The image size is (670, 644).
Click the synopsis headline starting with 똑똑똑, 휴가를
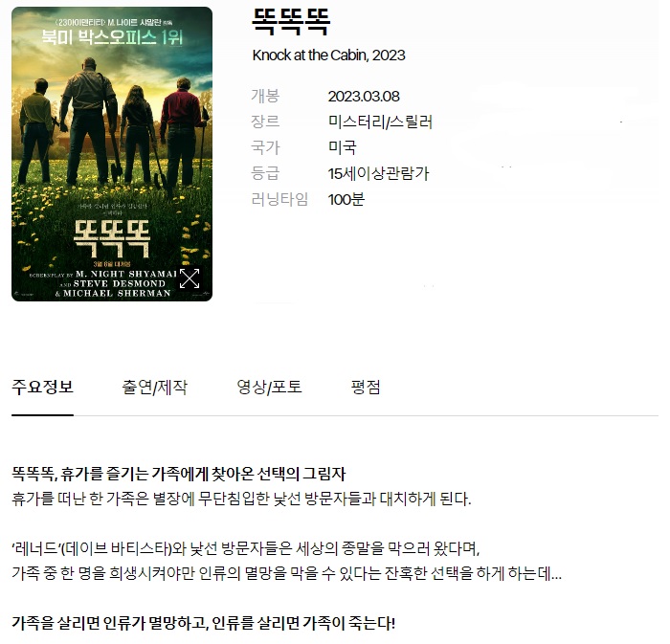(x=179, y=474)
